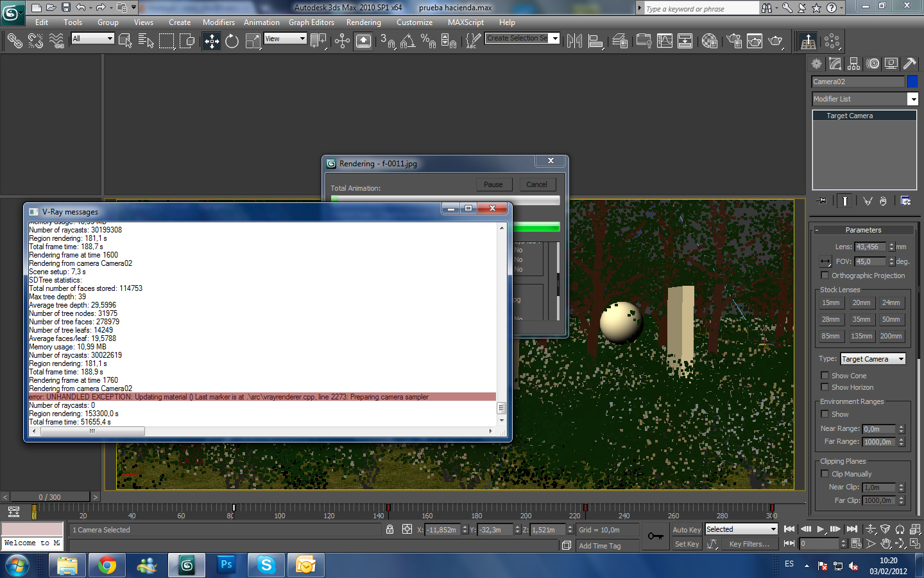The height and width of the screenshot is (578, 924).
Task: Activate the Select and Move tool
Action: (x=212, y=41)
